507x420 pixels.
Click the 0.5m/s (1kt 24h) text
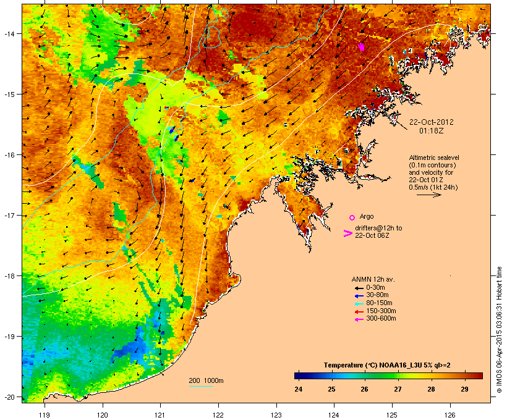[x=433, y=187]
